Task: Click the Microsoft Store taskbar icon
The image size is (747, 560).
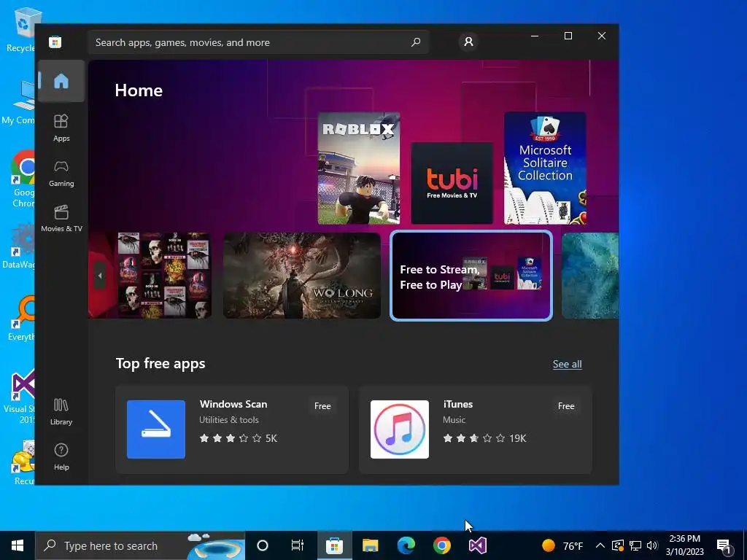Action: [x=334, y=545]
